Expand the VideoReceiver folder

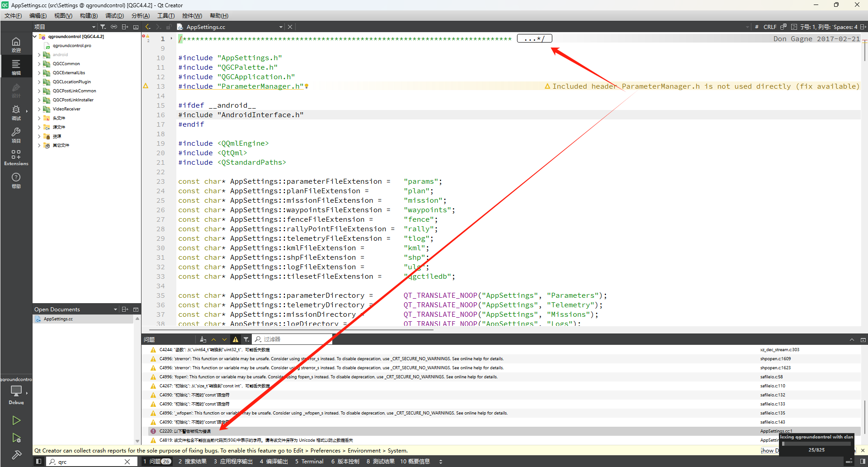(39, 109)
